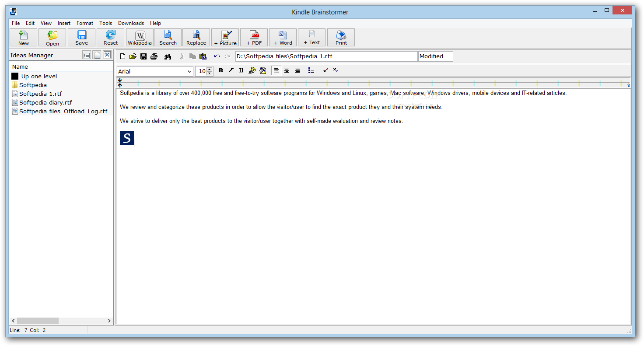Click the copy icon next to scissors
Screen dimensions: 644x346
click(192, 56)
